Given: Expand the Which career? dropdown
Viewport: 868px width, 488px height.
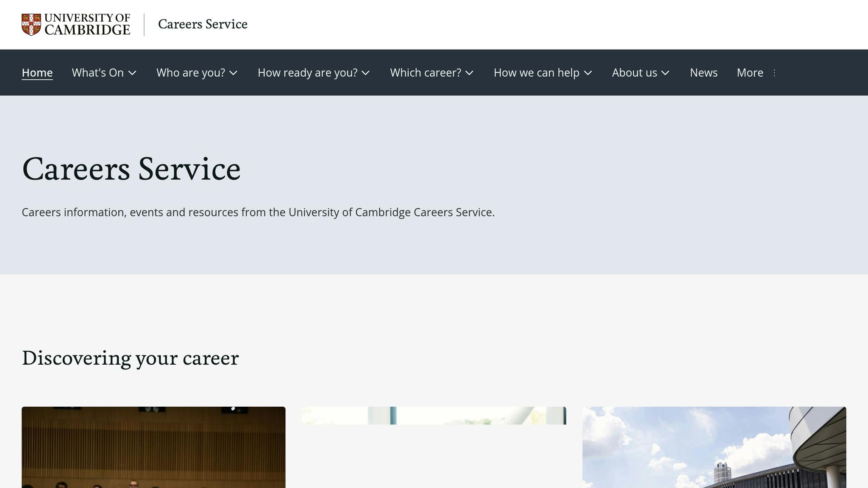Looking at the screenshot, I should [470, 73].
